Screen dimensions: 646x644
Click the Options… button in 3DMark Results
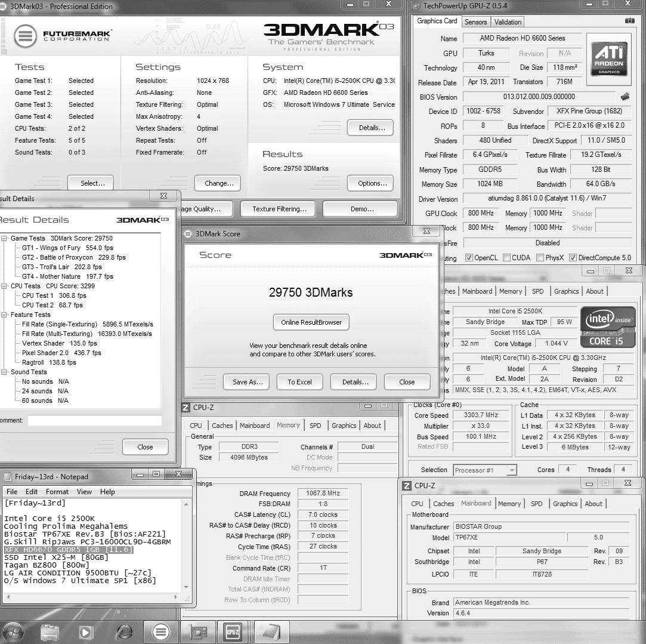point(371,183)
